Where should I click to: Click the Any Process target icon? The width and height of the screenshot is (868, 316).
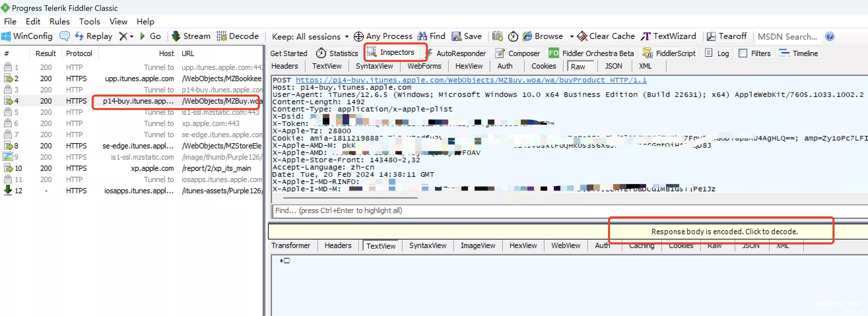(358, 36)
